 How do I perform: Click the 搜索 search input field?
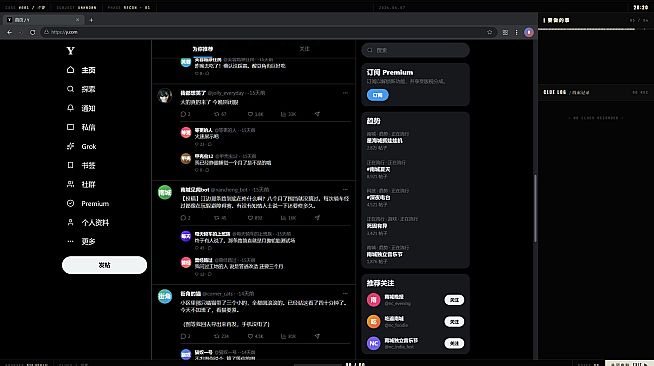point(415,50)
